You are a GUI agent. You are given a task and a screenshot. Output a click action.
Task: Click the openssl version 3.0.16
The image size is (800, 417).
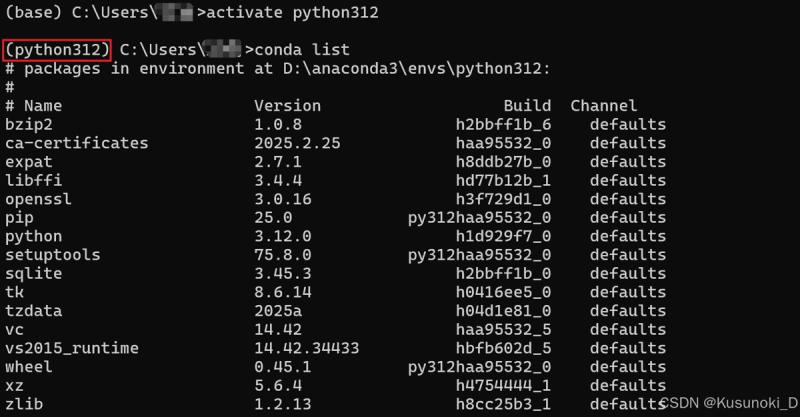click(x=283, y=199)
